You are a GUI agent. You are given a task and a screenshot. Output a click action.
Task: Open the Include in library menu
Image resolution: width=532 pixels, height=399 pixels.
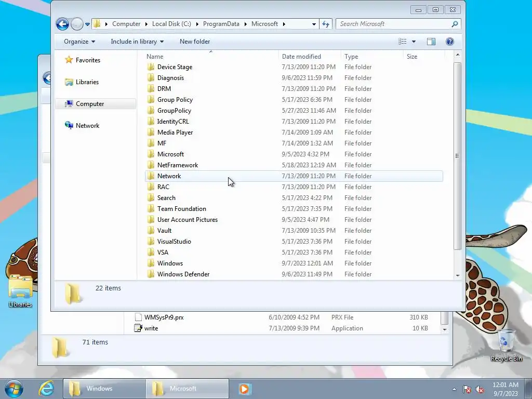coord(137,42)
